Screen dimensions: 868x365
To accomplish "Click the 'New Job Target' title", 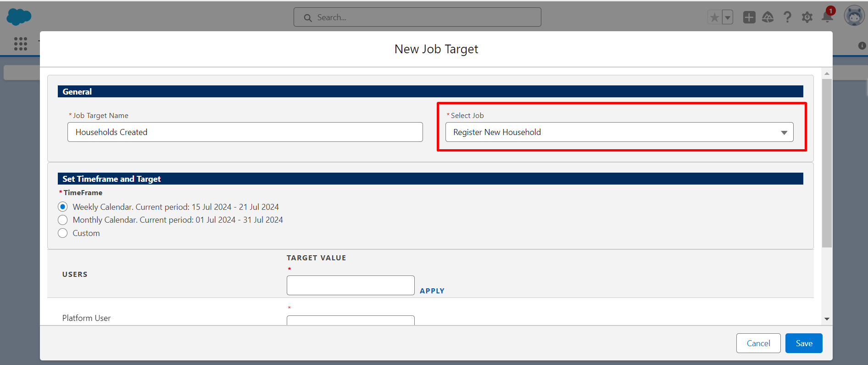I will [436, 49].
